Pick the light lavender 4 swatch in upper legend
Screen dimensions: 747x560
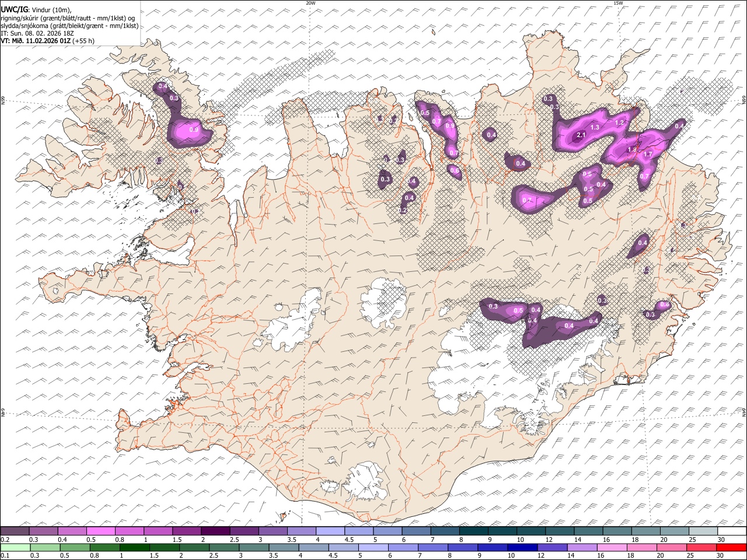(x=330, y=531)
